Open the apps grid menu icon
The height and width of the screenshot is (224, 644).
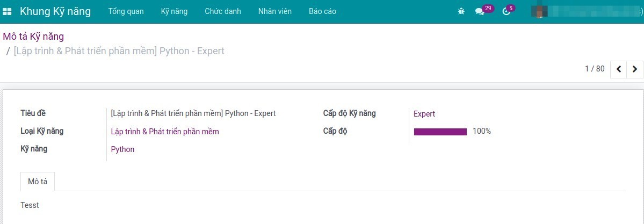[x=7, y=11]
